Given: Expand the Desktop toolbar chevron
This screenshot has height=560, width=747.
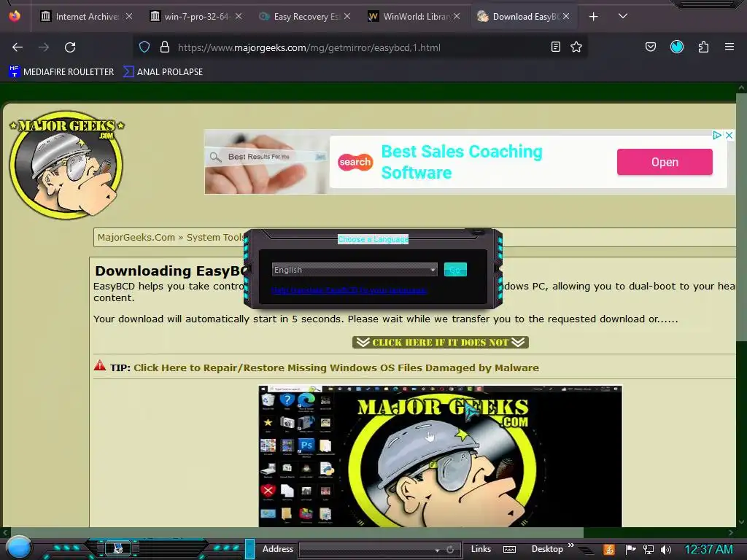Looking at the screenshot, I should 570,545.
